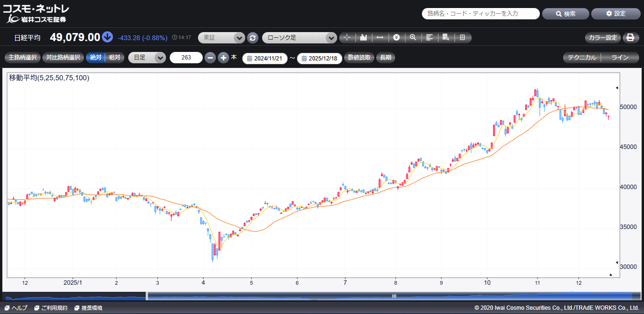The width and height of the screenshot is (644, 314).
Task: Open カラー設定 color settings
Action: tap(603, 38)
